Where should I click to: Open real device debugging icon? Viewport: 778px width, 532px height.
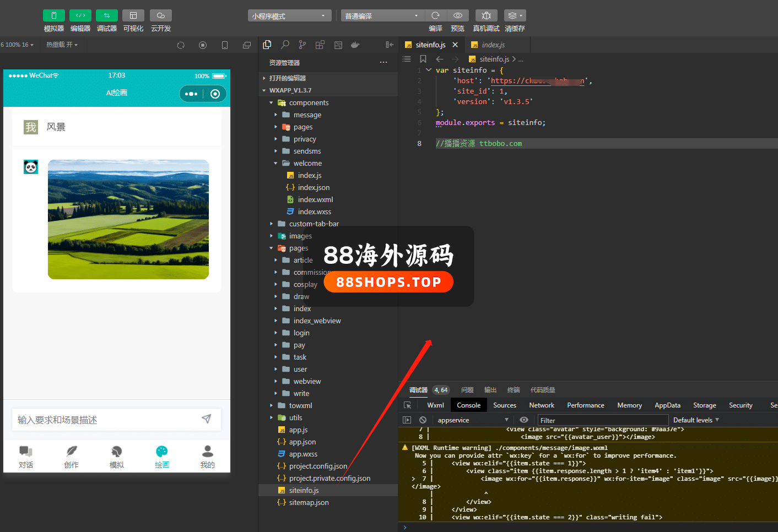point(486,15)
